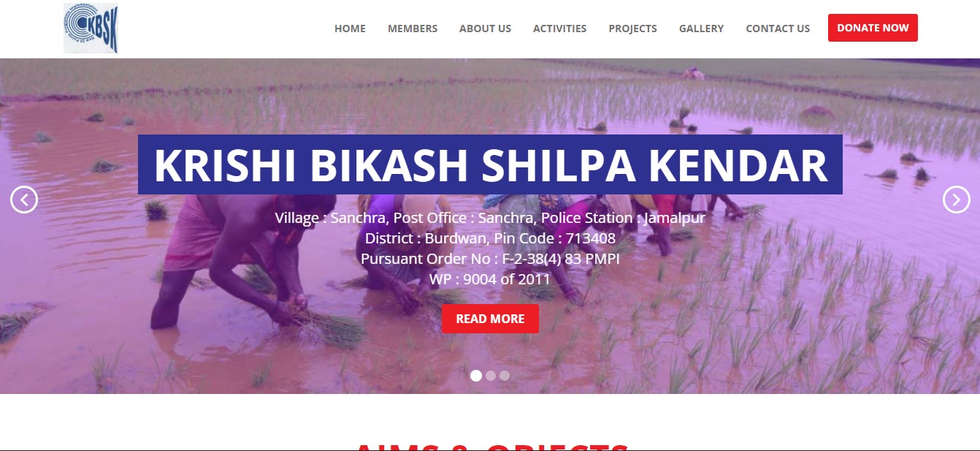Click the READ MORE button on the slide
980x451 pixels.
coord(490,319)
